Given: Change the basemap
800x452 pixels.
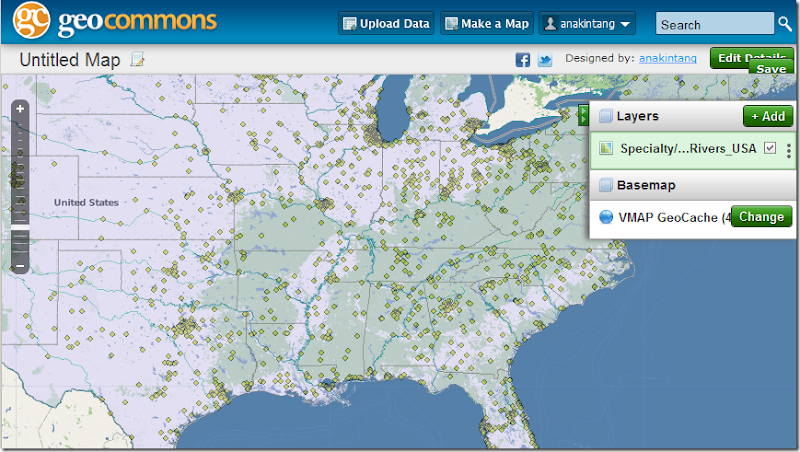Looking at the screenshot, I should click(x=761, y=216).
